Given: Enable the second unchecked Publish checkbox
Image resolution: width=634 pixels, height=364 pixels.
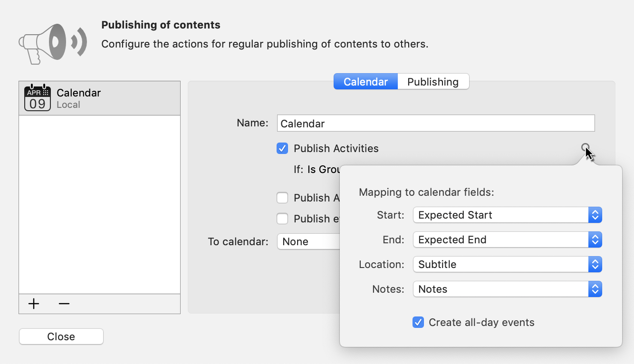Looking at the screenshot, I should (x=282, y=219).
